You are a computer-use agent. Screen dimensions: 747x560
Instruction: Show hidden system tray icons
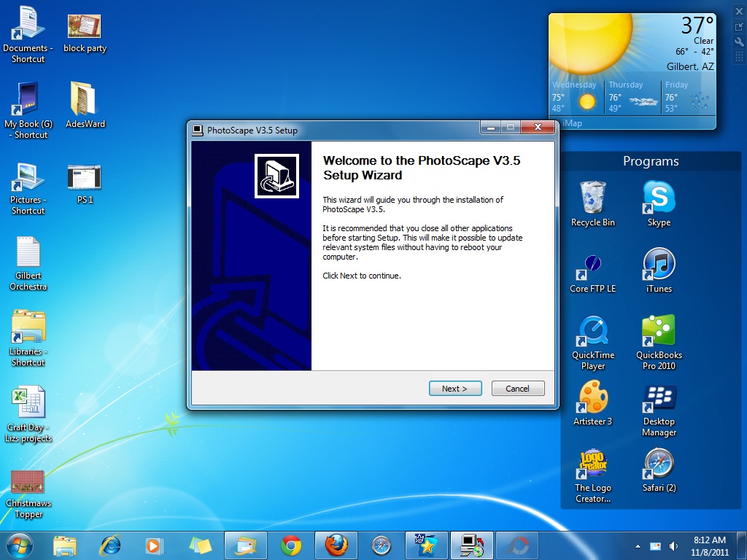tap(638, 546)
